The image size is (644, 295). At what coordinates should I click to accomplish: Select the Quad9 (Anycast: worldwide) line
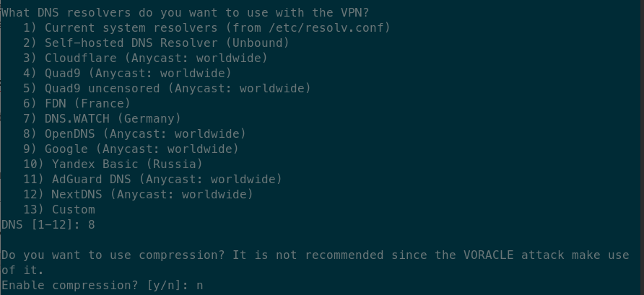pos(127,74)
